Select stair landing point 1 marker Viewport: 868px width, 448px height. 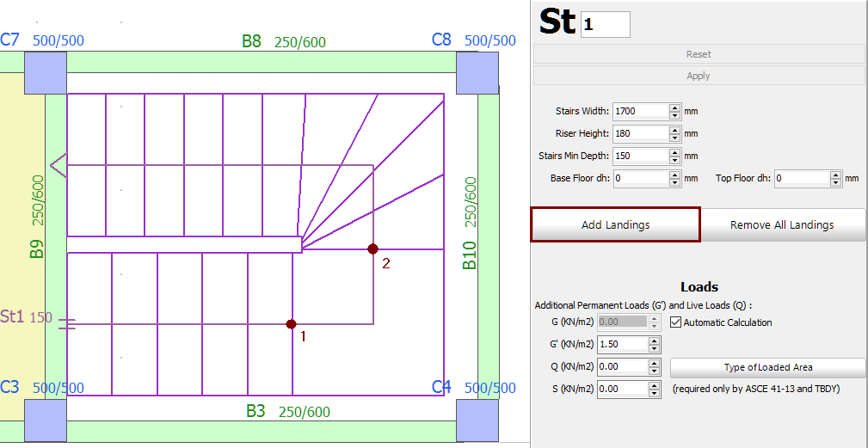click(x=292, y=324)
